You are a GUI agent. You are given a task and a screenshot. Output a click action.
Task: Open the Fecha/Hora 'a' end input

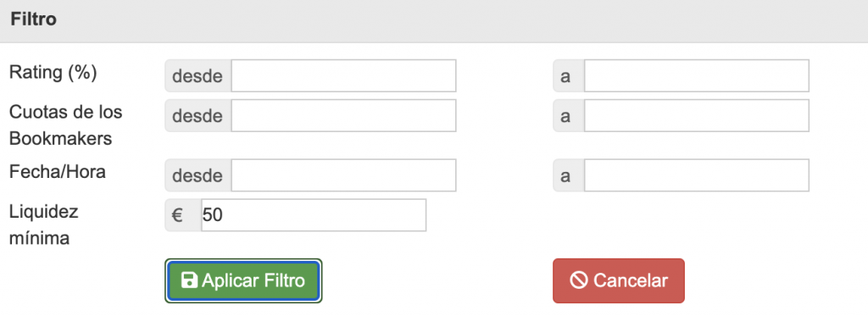[697, 175]
